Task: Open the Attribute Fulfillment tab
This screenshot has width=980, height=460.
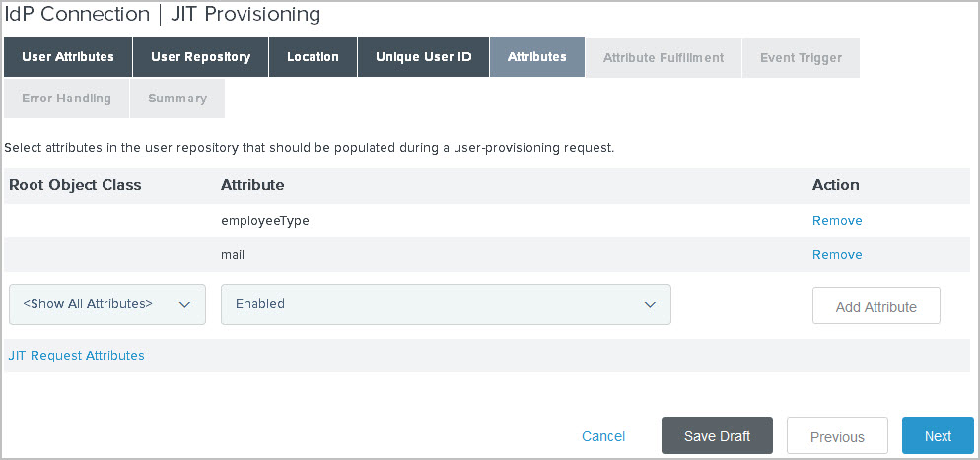Action: 664,57
